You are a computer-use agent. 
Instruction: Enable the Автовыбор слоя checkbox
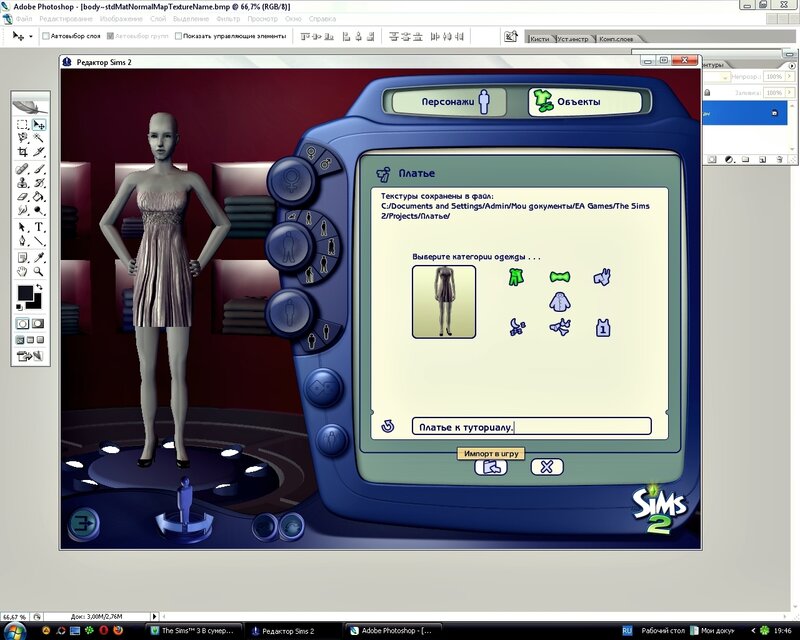(x=45, y=36)
